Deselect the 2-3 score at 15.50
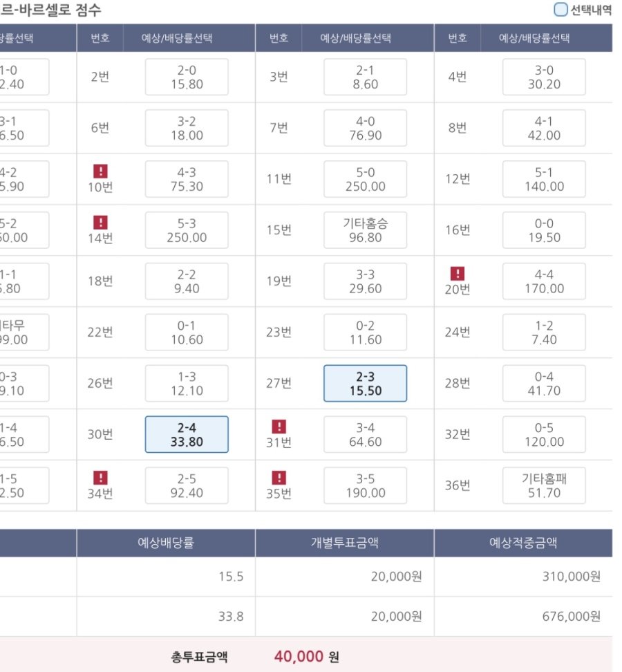 click(365, 384)
